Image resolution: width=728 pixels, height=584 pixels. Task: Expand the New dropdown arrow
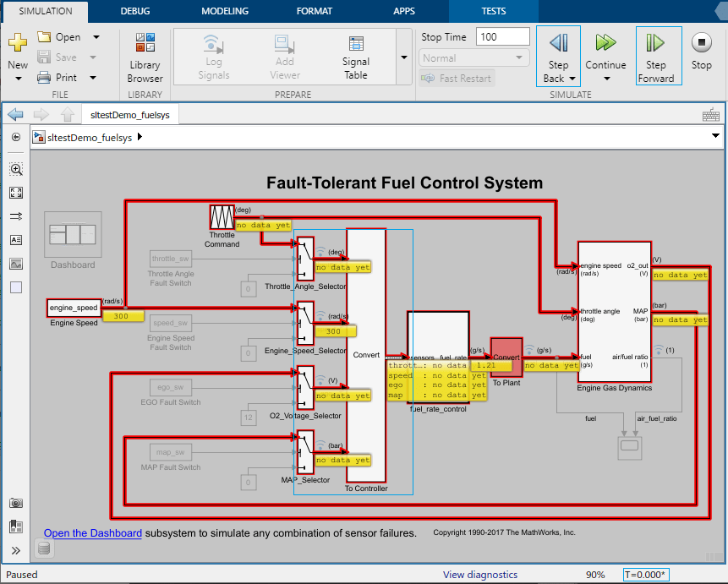[18, 79]
